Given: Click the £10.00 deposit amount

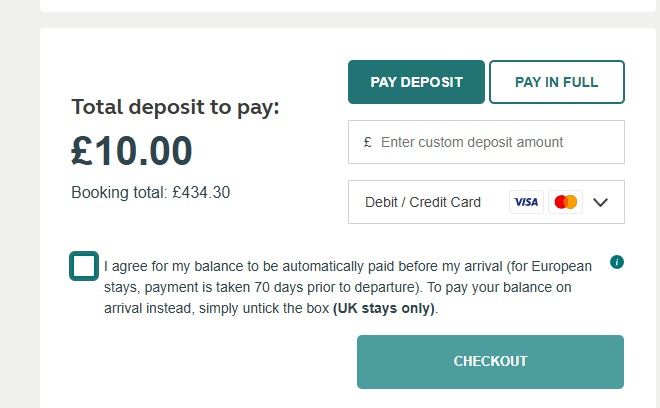Looking at the screenshot, I should coord(132,150).
